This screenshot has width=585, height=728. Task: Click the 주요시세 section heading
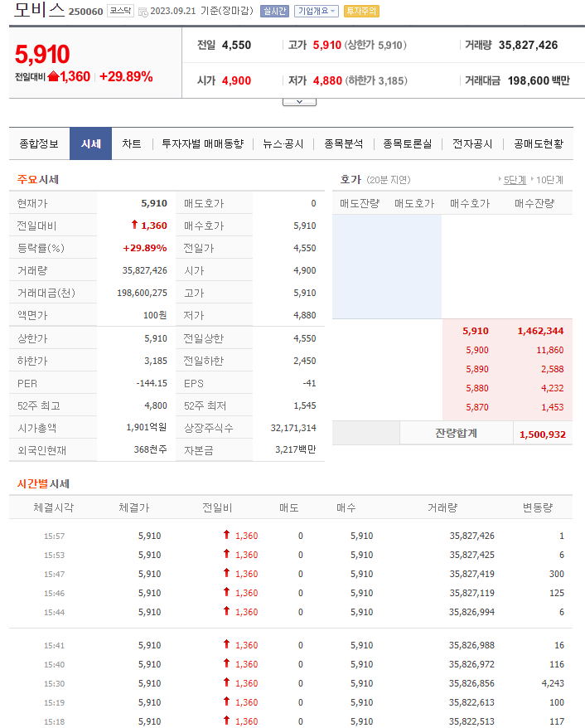pos(38,180)
